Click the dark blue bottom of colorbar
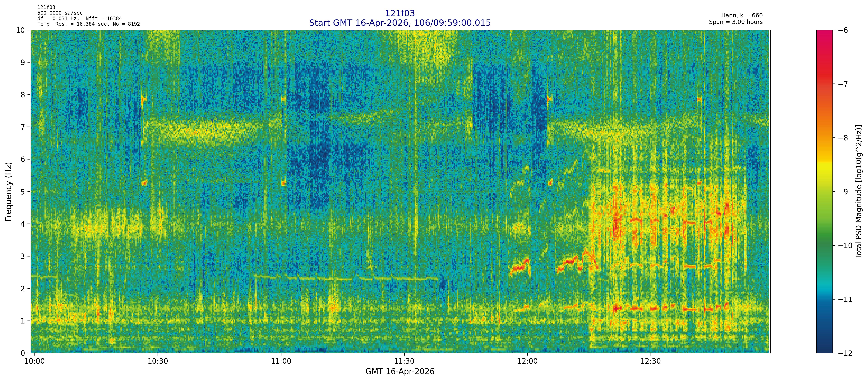 click(824, 347)
